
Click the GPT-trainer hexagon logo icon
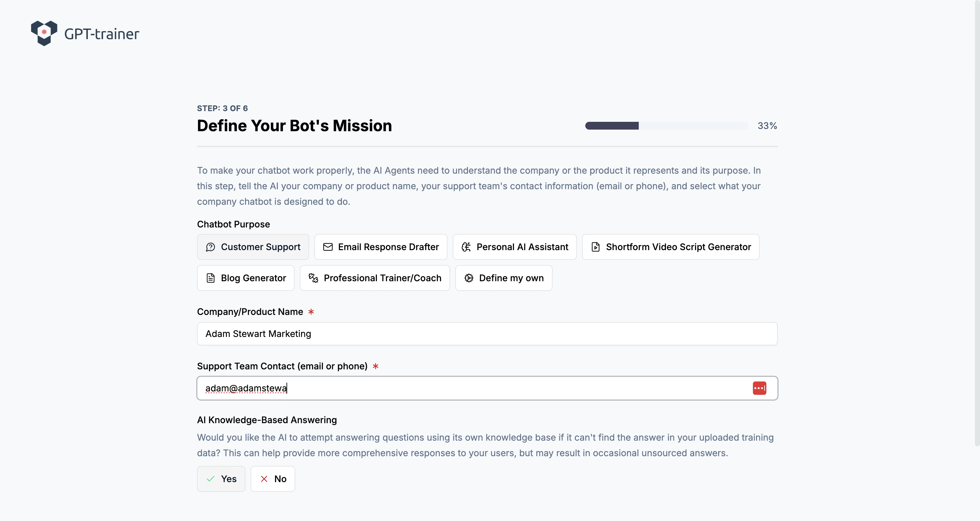[x=44, y=33]
